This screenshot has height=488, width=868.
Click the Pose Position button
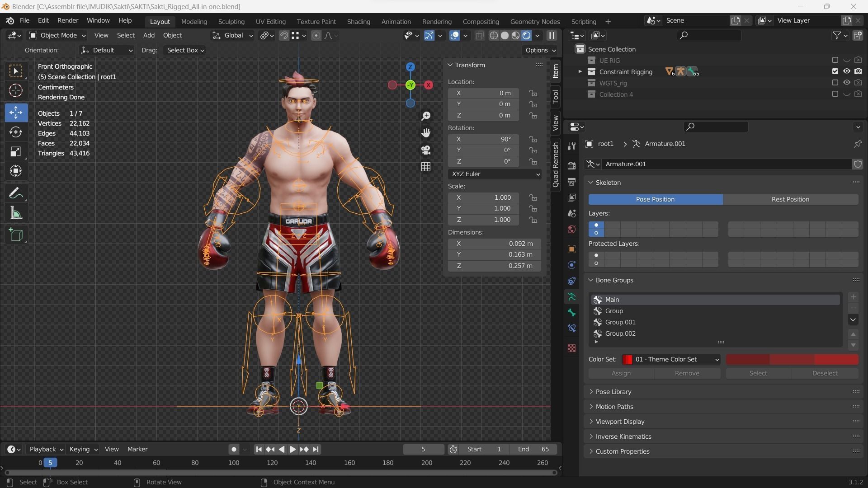pos(655,199)
